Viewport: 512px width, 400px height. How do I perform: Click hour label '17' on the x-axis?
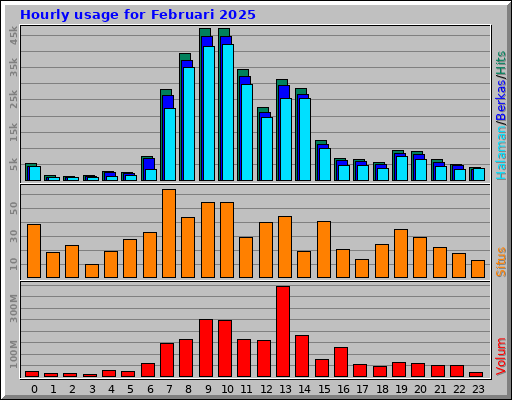click(362, 389)
